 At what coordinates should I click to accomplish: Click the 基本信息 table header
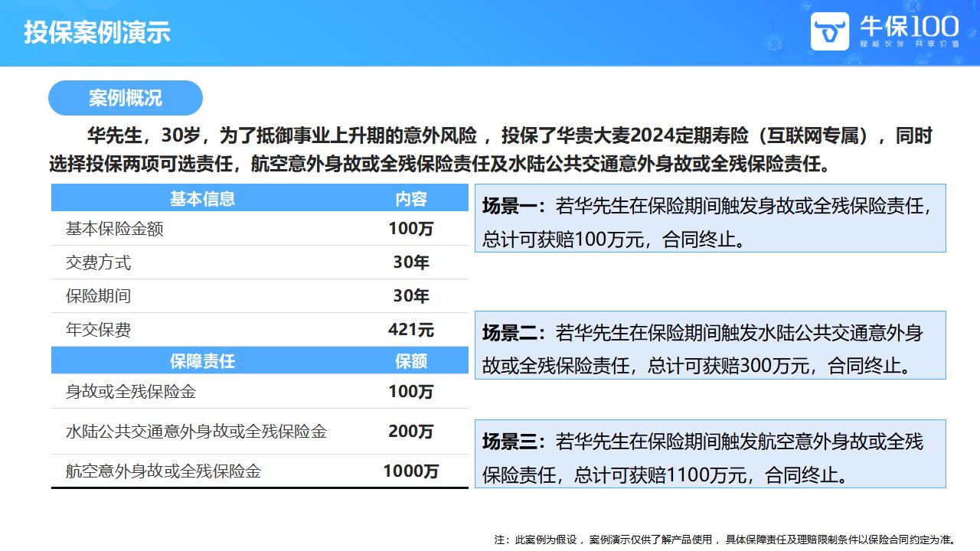click(202, 199)
